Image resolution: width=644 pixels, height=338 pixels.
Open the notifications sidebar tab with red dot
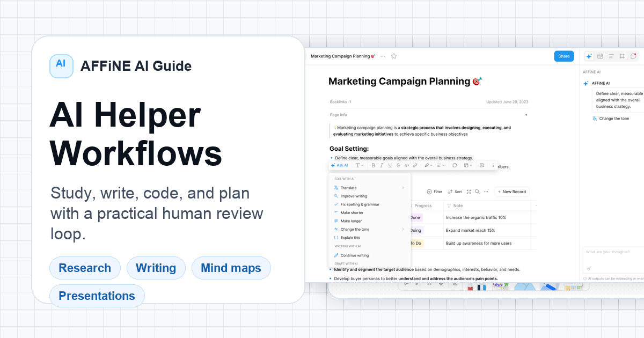click(633, 56)
